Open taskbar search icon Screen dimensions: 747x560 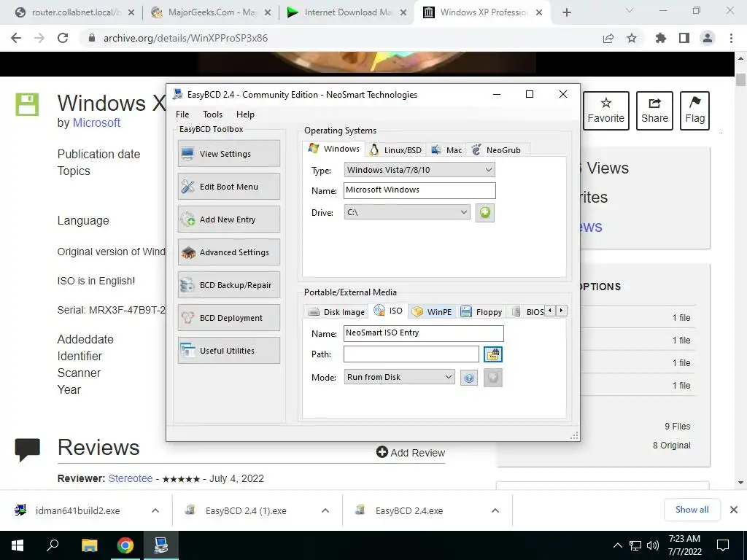53,545
